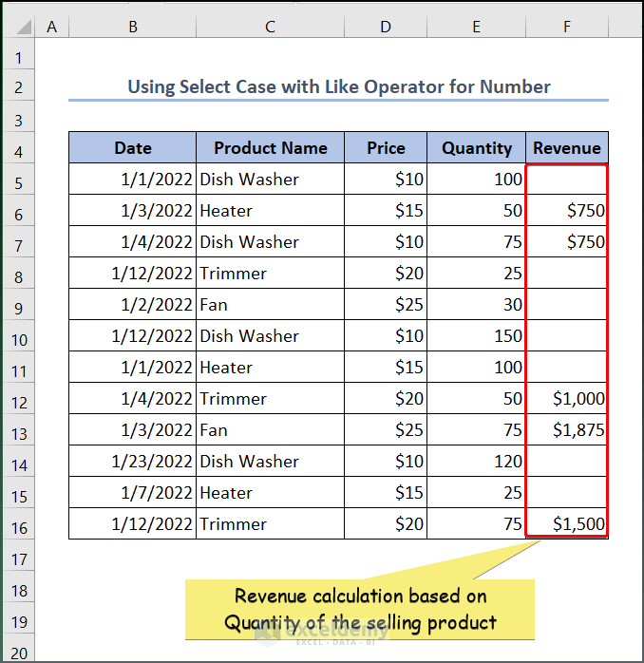Select Trimmer cell in row 16
The width and height of the screenshot is (644, 663).
coord(270,524)
